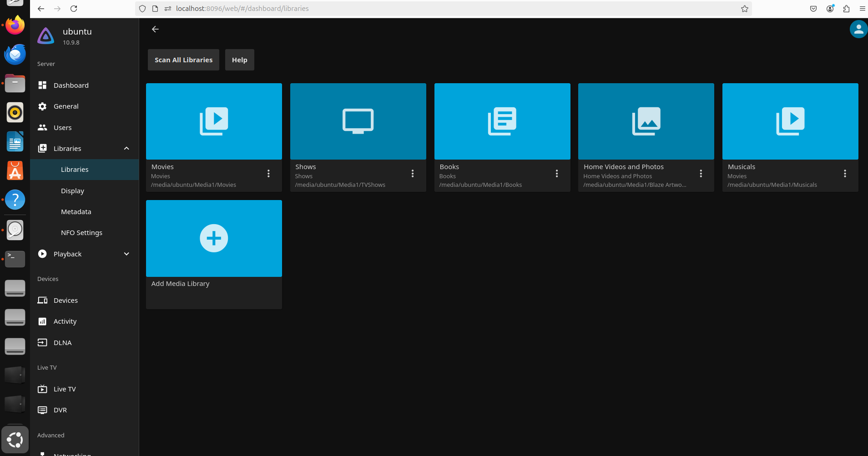Go to Dashboard in the sidebar

click(71, 85)
